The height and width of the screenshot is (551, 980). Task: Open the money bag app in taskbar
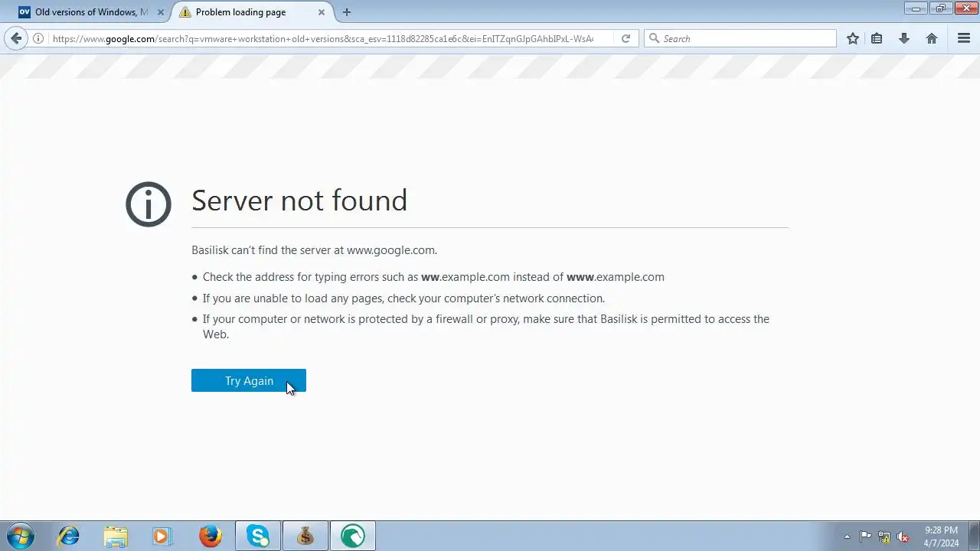tap(305, 536)
